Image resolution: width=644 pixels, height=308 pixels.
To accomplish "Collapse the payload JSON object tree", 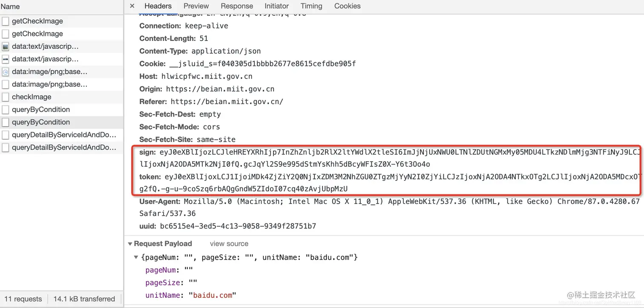I will tap(136, 257).
